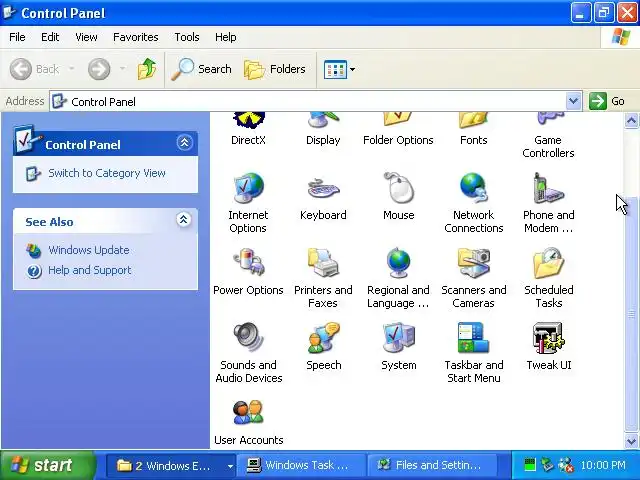Viewport: 640px width, 480px height.
Task: Click the Back navigation button
Action: point(35,69)
